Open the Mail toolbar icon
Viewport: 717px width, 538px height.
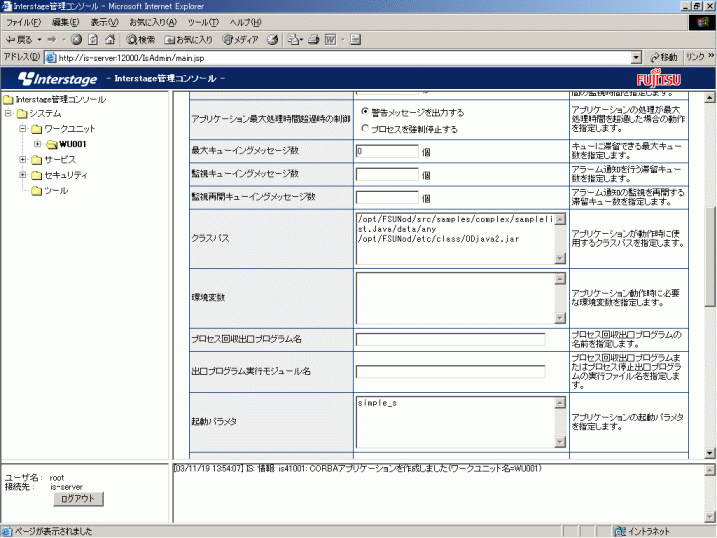tap(293, 40)
